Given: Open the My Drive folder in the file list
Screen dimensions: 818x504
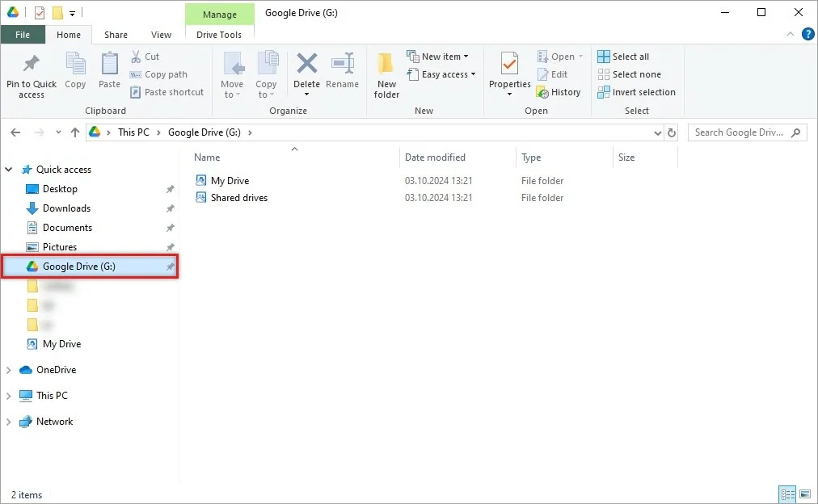Looking at the screenshot, I should [230, 180].
